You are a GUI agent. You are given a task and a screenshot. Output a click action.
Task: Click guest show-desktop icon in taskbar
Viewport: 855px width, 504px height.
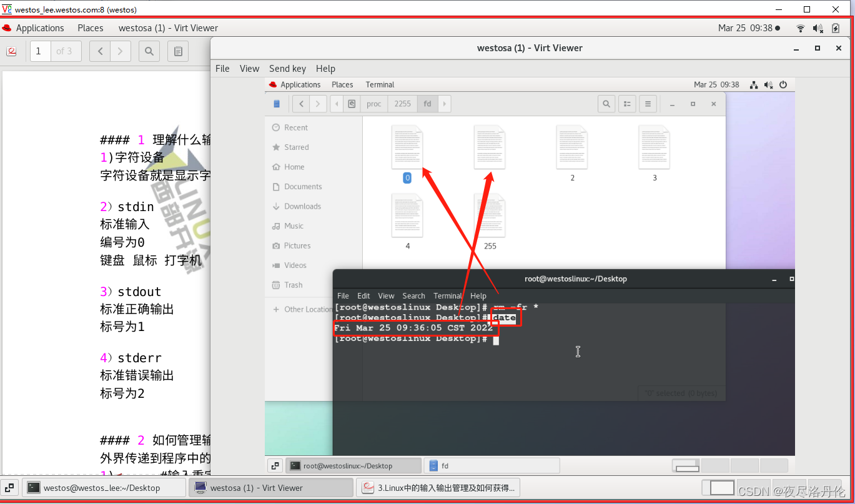(x=275, y=466)
